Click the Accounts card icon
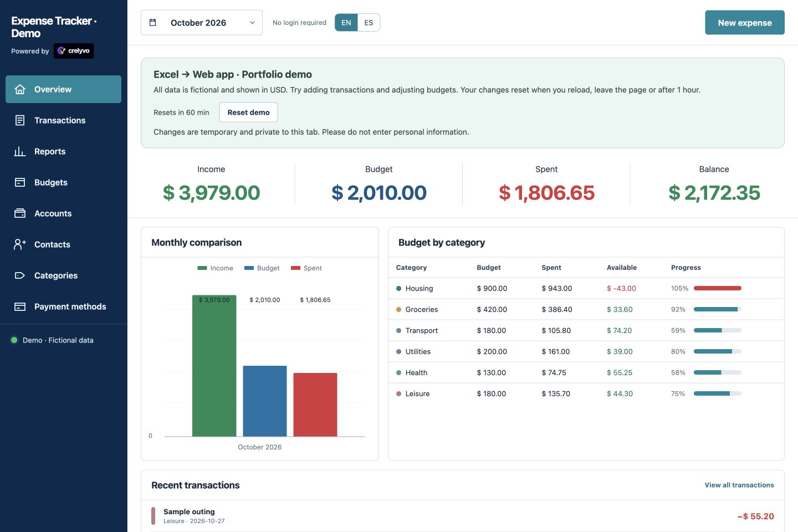The width and height of the screenshot is (798, 532). [x=20, y=213]
